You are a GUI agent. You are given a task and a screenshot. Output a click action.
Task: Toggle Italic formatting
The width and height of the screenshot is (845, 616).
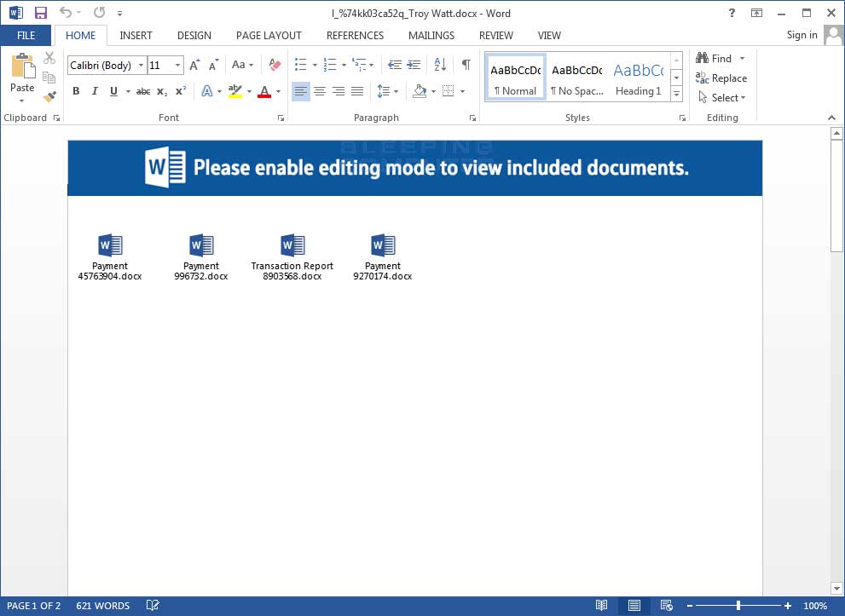(x=95, y=91)
